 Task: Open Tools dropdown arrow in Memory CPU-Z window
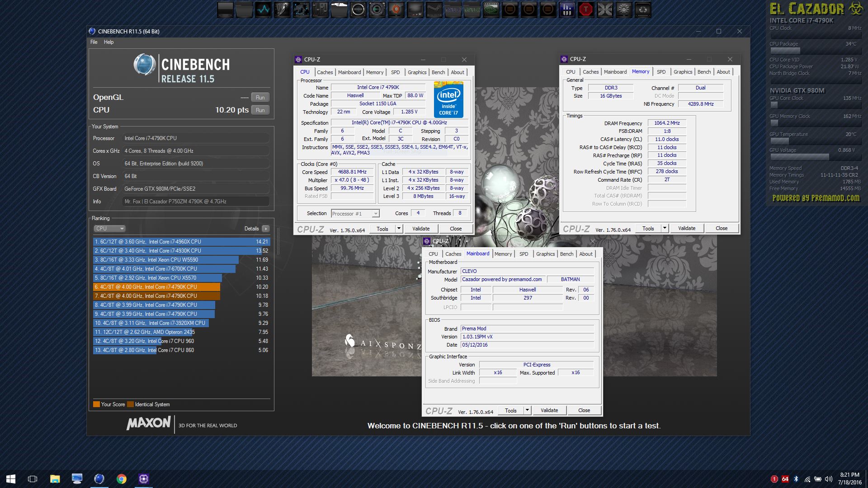(665, 228)
